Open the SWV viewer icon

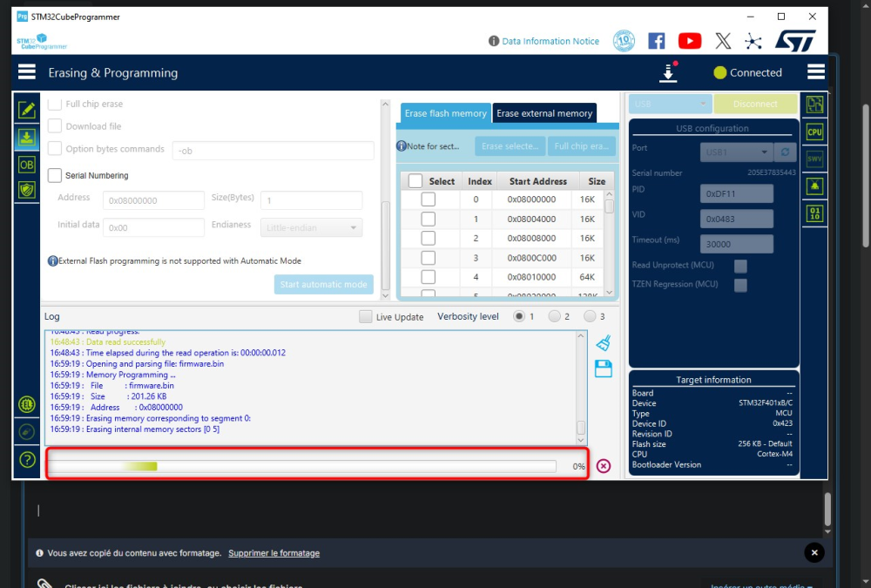814,159
